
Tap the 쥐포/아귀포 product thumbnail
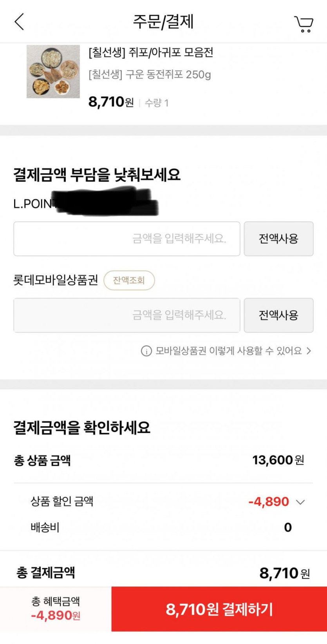click(53, 72)
